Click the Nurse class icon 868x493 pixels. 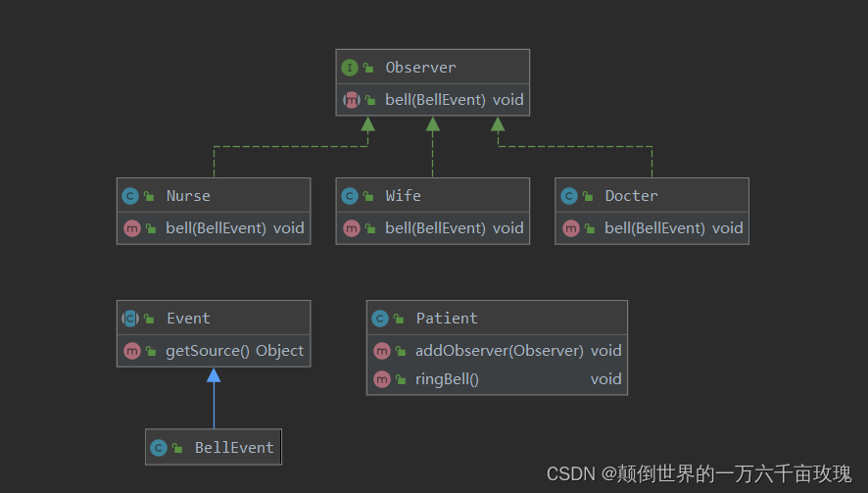130,196
